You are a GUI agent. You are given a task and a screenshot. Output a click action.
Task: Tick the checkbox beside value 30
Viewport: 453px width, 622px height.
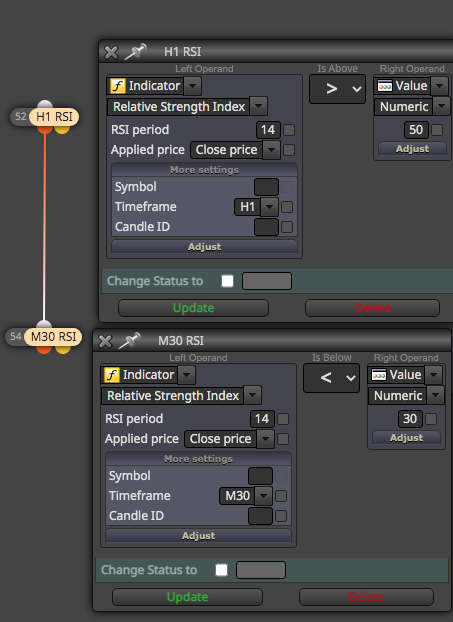click(431, 419)
